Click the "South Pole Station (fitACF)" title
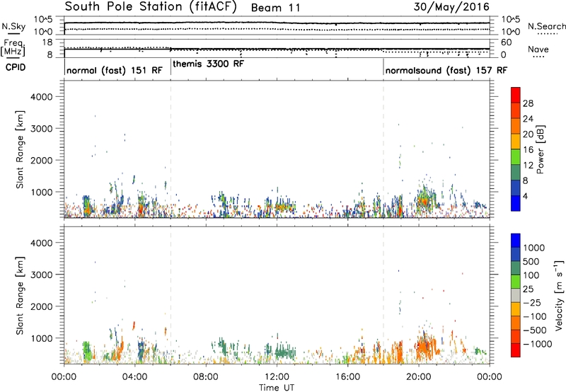Viewport: 566px width, 392px height. tap(151, 7)
